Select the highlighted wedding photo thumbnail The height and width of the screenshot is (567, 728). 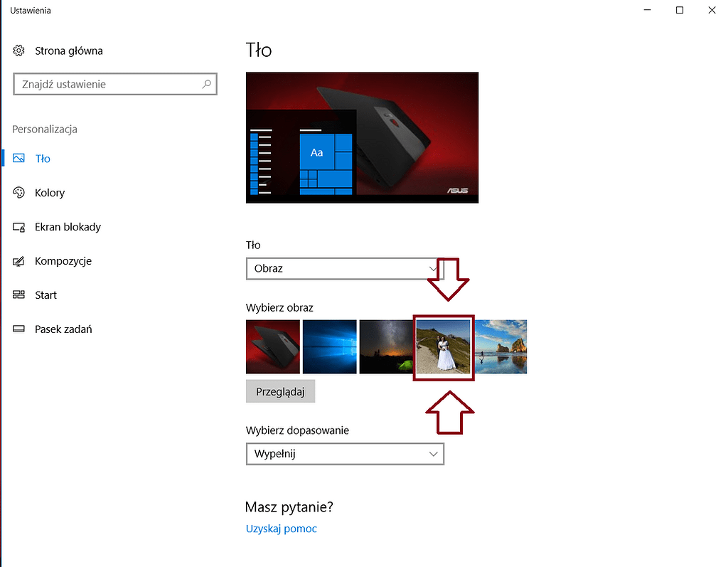pos(444,347)
